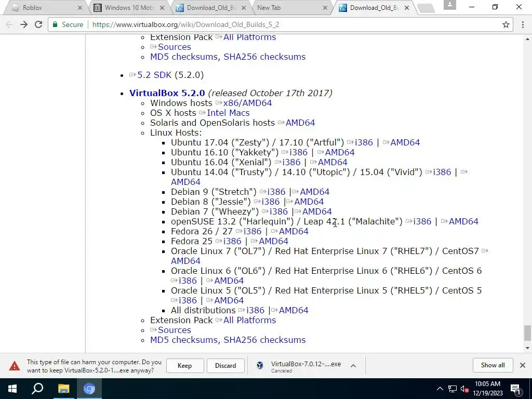The image size is (532, 399).
Task: Click the VirtualBox-7.0.12 download file icon
Action: pyautogui.click(x=260, y=365)
